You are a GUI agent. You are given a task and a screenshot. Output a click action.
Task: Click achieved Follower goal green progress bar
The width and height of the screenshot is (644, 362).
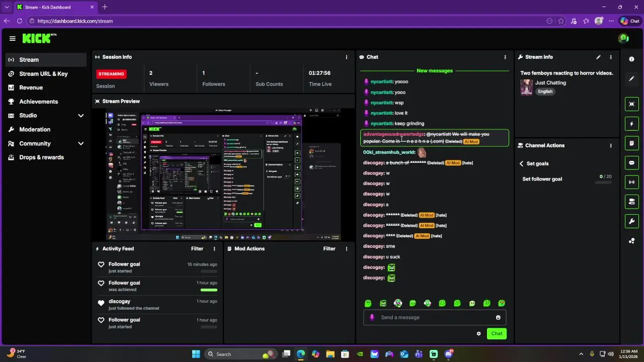click(209, 290)
